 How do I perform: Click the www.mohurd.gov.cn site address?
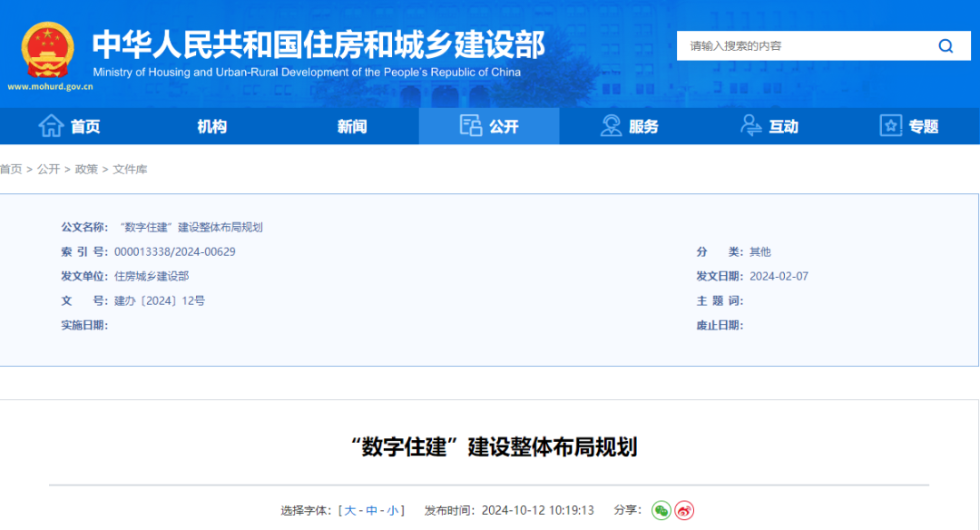pyautogui.click(x=50, y=87)
